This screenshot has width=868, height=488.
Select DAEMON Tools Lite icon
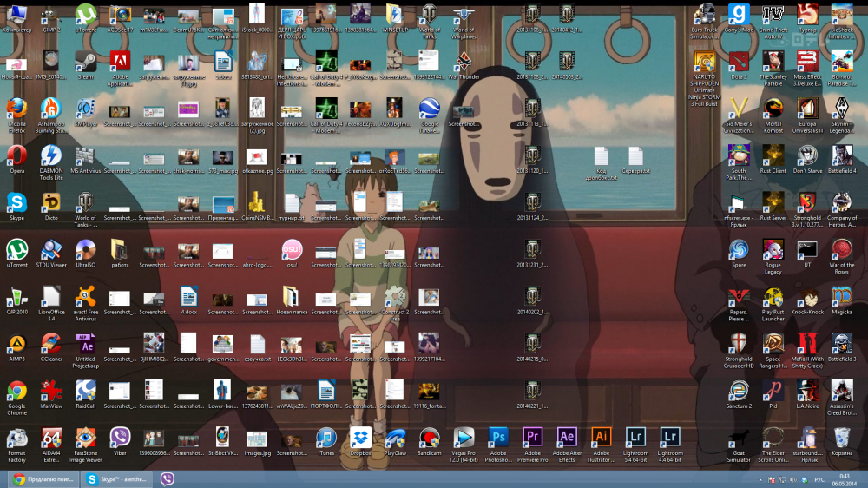click(x=51, y=163)
